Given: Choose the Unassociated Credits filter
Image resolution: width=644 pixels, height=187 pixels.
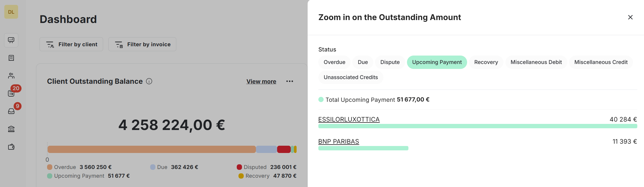Looking at the screenshot, I should pos(351,77).
